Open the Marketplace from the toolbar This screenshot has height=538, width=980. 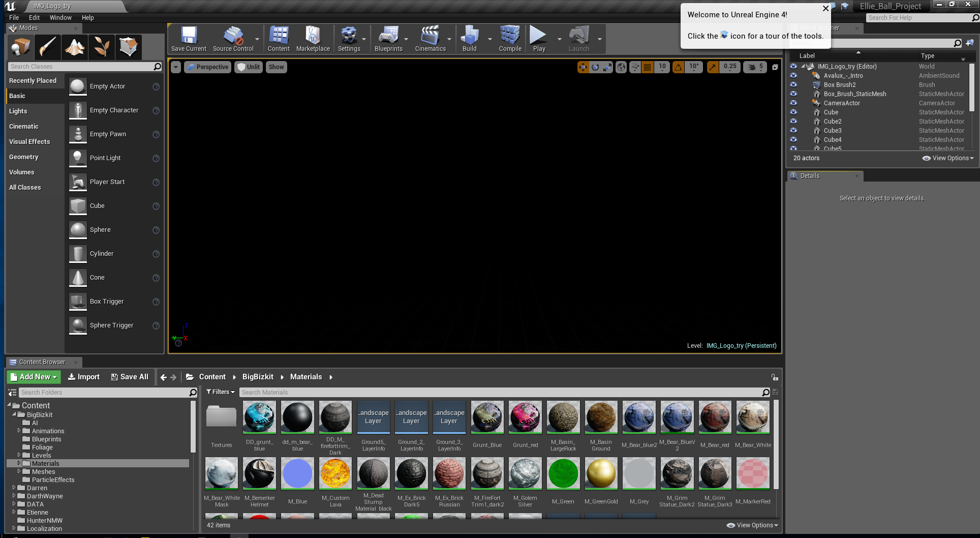coord(313,39)
